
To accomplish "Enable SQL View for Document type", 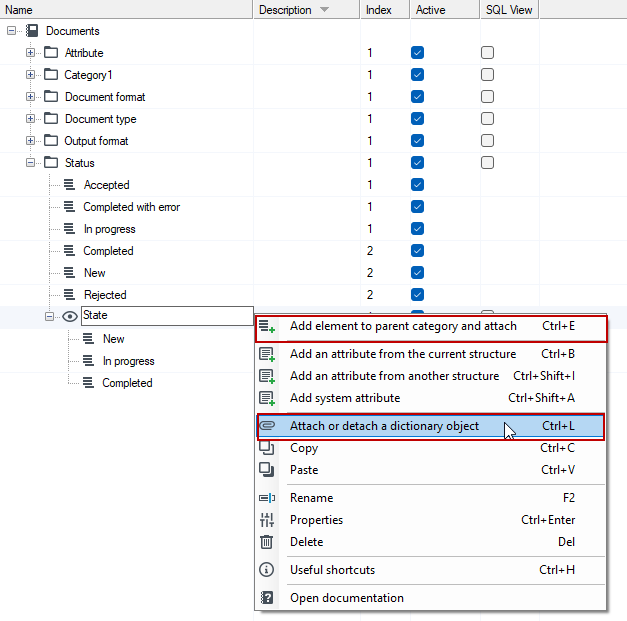I will pyautogui.click(x=487, y=118).
